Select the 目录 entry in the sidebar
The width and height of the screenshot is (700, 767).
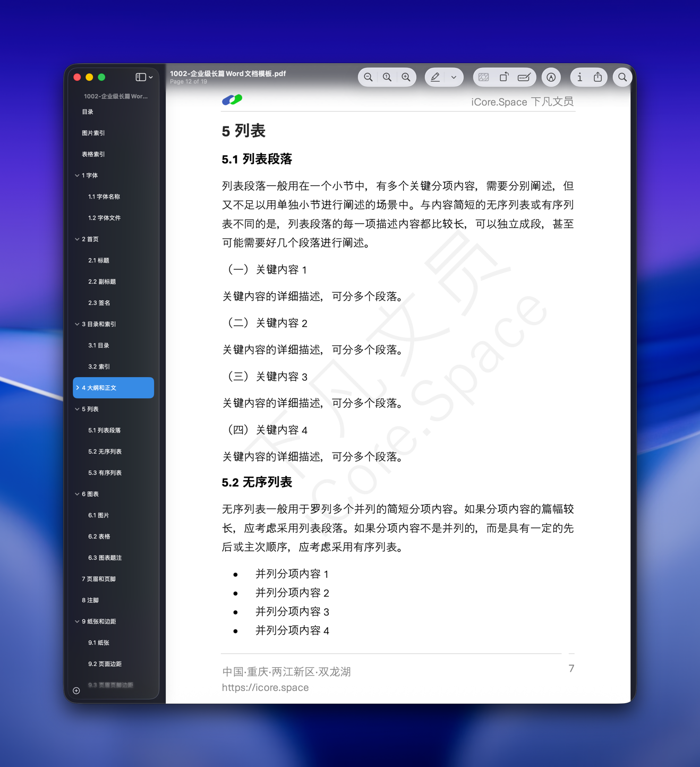click(88, 112)
